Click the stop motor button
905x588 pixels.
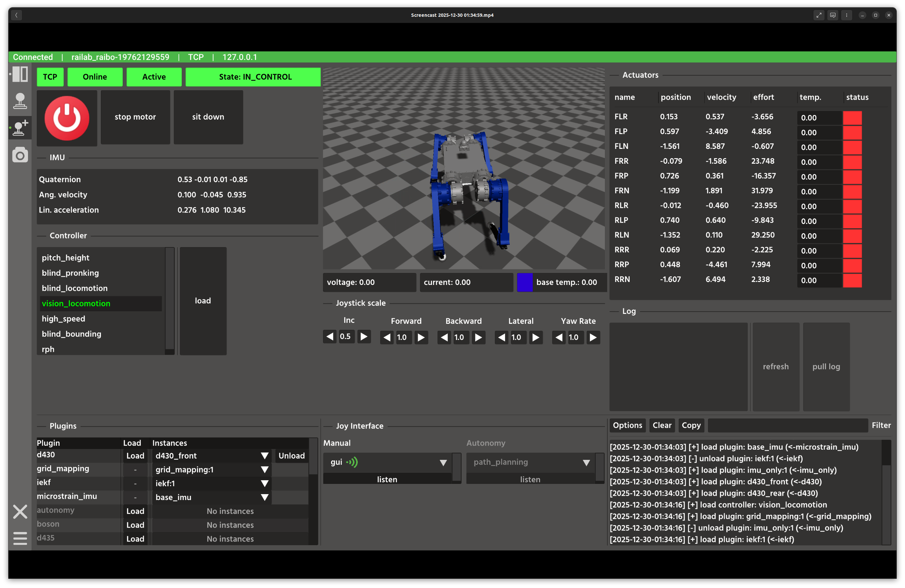(x=135, y=117)
